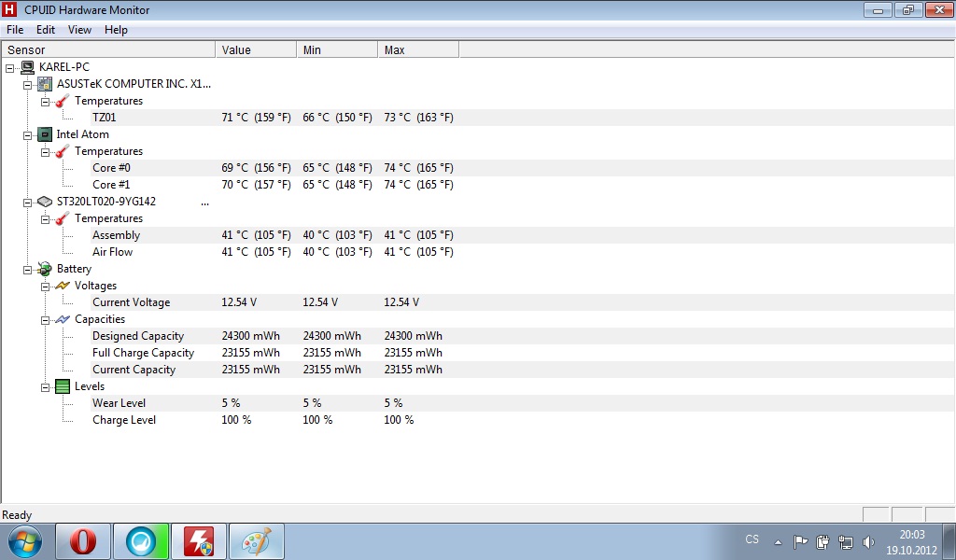
Task: Open the Windows Start menu
Action: click(x=25, y=541)
